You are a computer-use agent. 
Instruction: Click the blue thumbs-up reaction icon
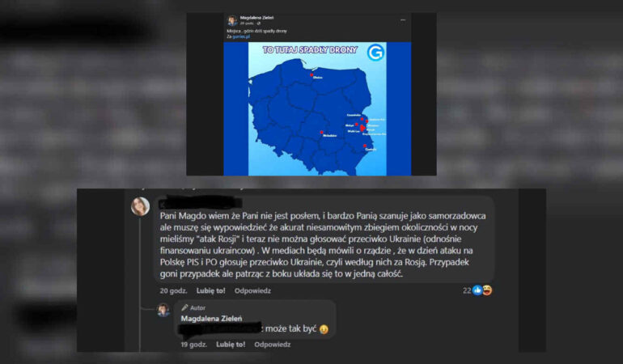[x=477, y=290]
